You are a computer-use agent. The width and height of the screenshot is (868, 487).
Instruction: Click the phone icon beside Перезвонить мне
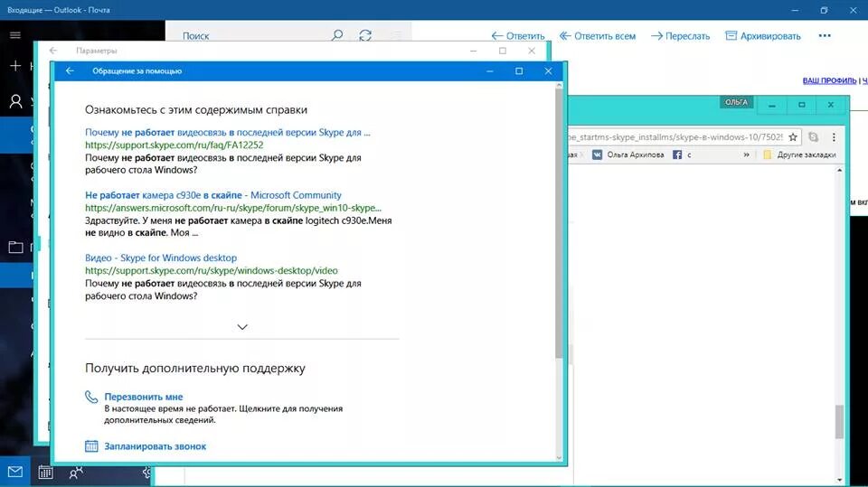[91, 397]
